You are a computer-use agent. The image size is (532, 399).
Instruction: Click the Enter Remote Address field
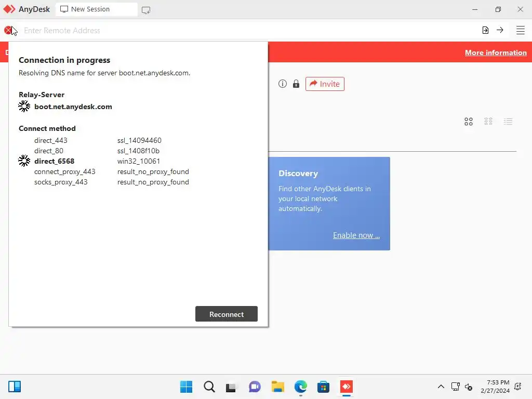point(249,31)
